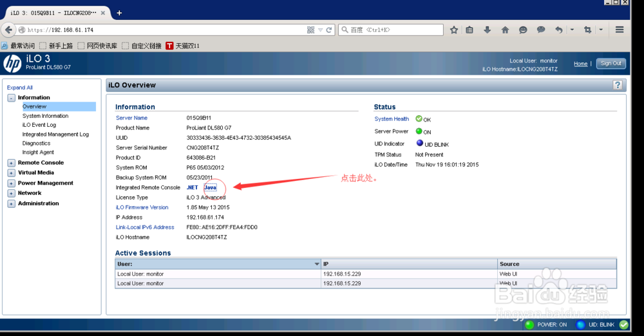Select the iLO 3: 015Q9B11 tab

[x=53, y=13]
